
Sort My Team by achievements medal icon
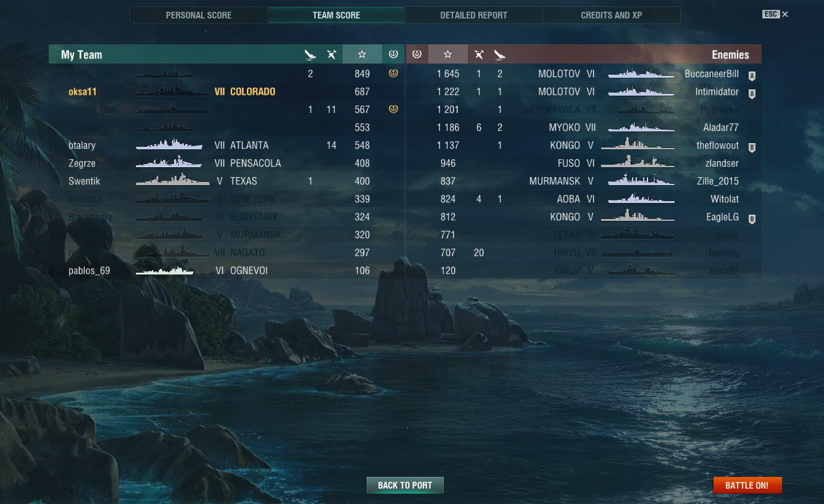click(x=393, y=54)
